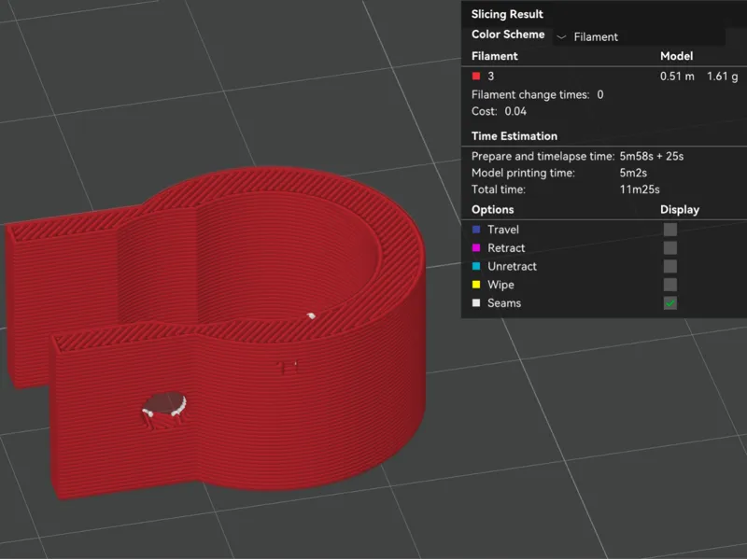Open the Color Scheme Filament dropdown
The height and width of the screenshot is (560, 747).
639,36
